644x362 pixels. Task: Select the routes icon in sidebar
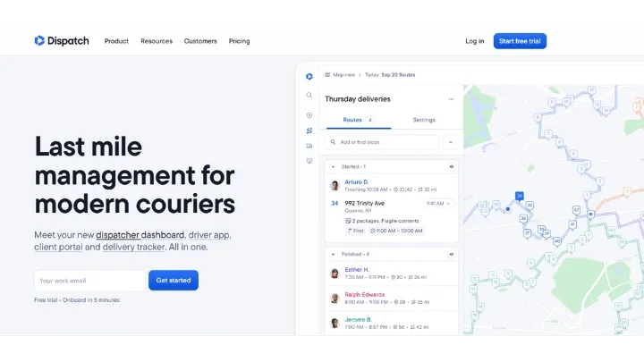(x=309, y=130)
